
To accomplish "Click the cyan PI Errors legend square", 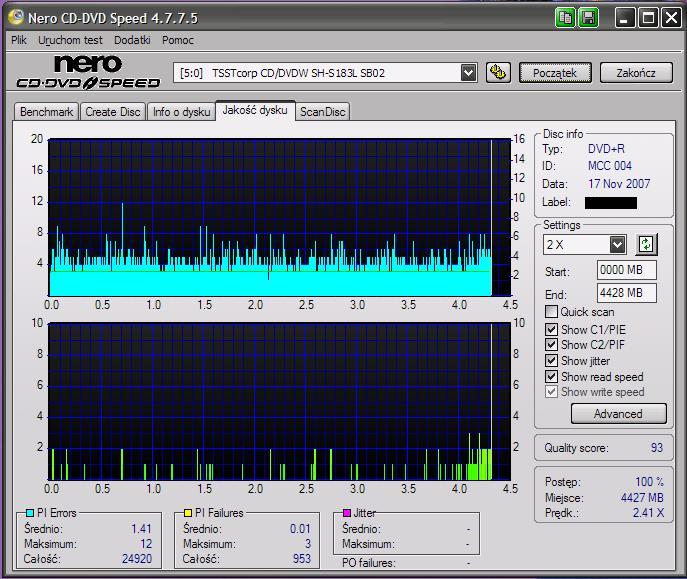I will click(29, 513).
